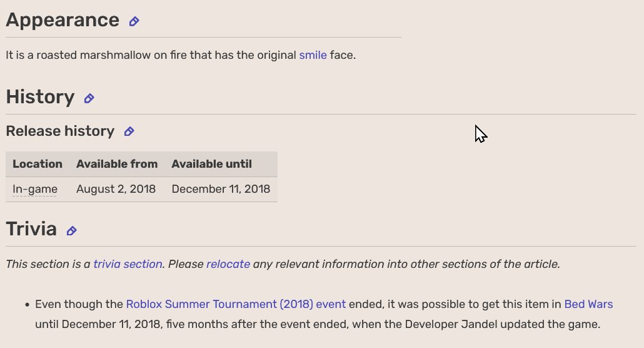Image resolution: width=644 pixels, height=348 pixels.
Task: Click the December 11, 2018 table cell
Action: (x=221, y=189)
